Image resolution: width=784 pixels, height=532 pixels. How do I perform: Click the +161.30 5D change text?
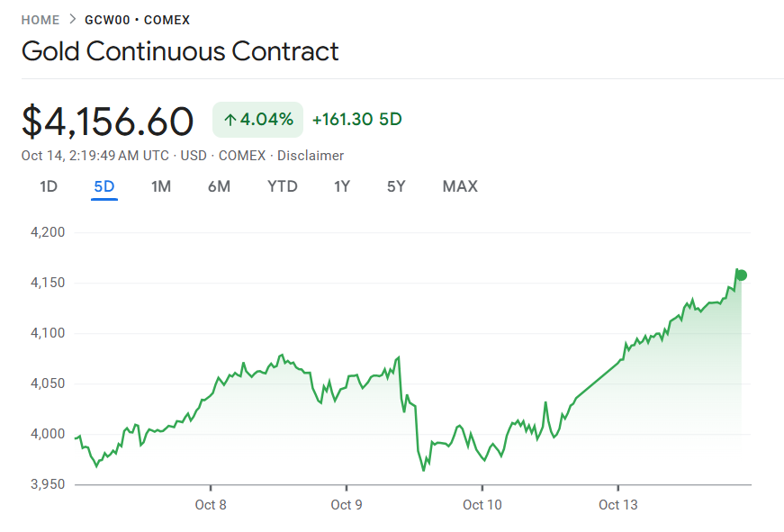[x=357, y=120]
